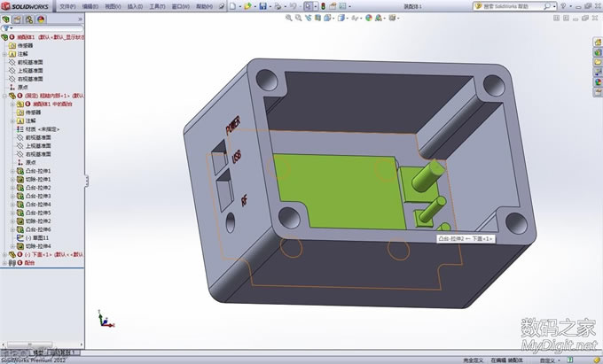Open the DisplayManager color ball tab
Image resolution: width=603 pixels, height=364 pixels.
point(41,18)
